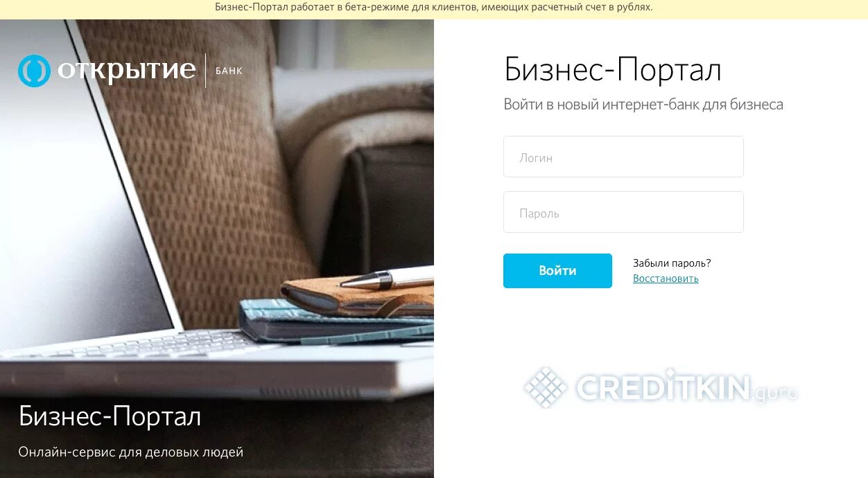868x478 pixels.
Task: Click the Открытие wordmark text in header
Action: (x=127, y=71)
